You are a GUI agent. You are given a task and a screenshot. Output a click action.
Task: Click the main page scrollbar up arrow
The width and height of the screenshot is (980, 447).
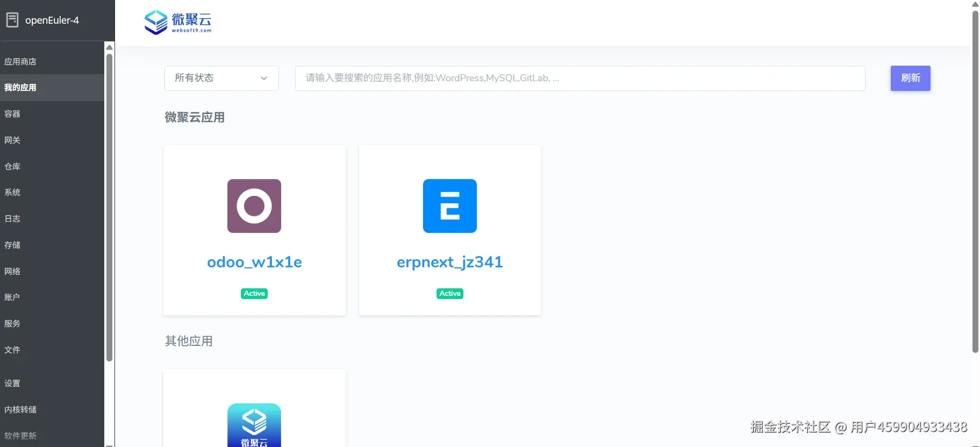[975, 4]
